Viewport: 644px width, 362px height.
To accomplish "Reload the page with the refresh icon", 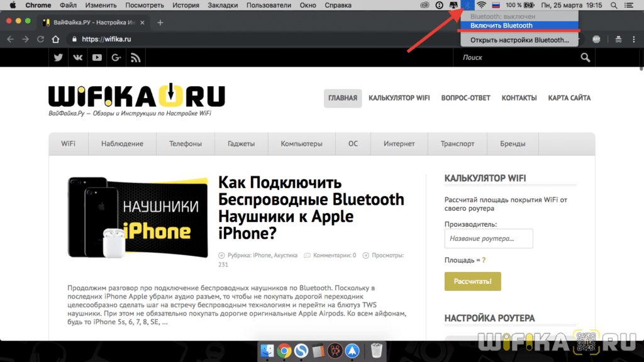I will pos(41,39).
